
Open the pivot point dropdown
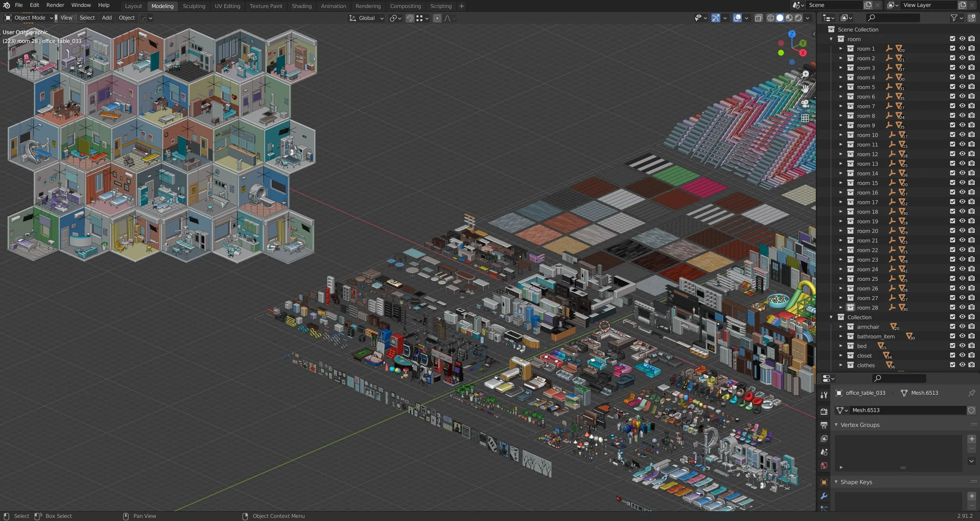click(395, 18)
